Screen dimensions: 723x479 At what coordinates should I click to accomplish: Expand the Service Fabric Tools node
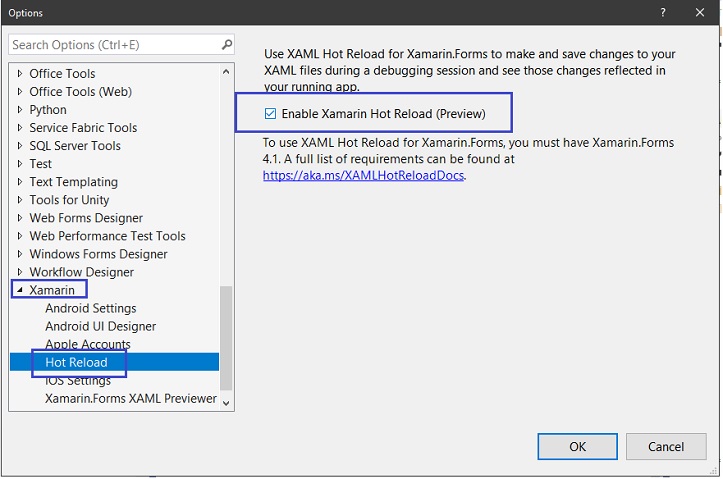point(19,127)
